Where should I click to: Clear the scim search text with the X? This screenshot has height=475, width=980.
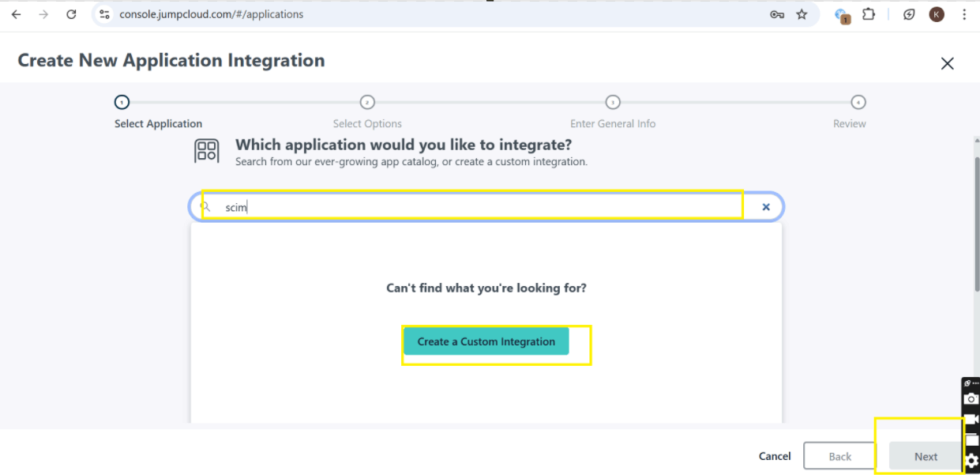(x=765, y=206)
